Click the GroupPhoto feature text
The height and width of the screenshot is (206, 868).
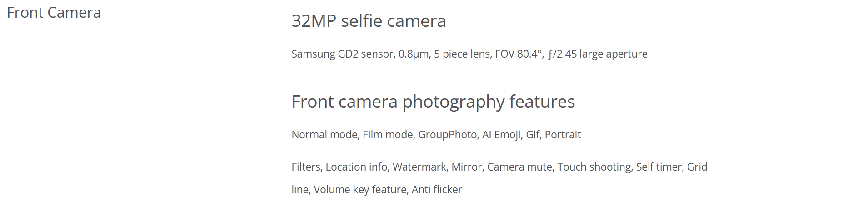[x=447, y=135]
